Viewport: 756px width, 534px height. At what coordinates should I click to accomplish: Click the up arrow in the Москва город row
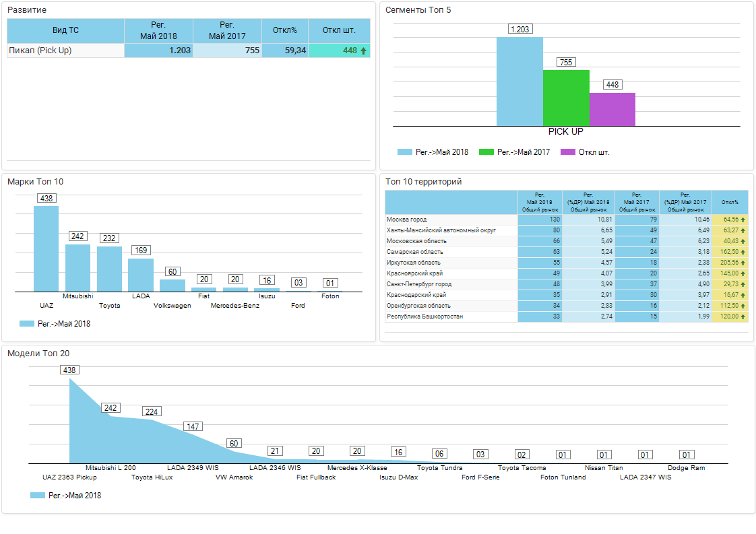[x=743, y=220]
